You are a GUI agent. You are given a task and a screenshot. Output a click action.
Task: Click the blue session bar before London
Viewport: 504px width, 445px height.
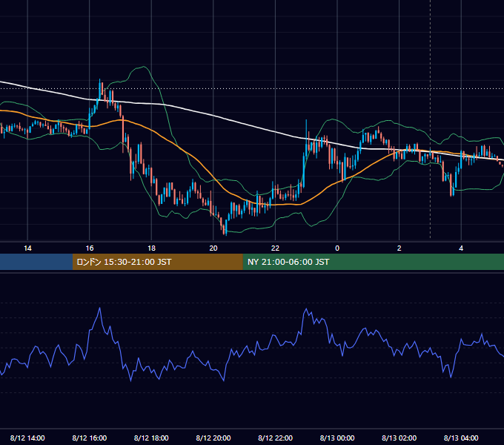pyautogui.click(x=36, y=262)
